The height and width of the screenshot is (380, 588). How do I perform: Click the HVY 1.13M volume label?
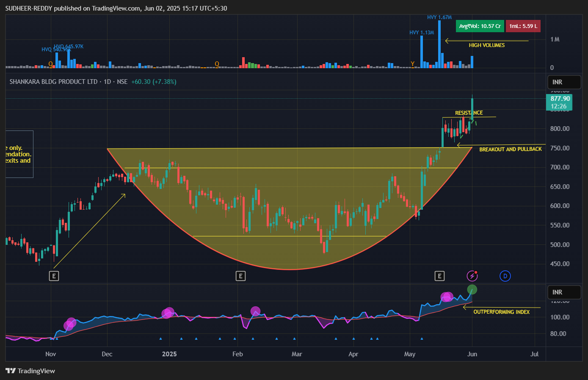click(422, 33)
